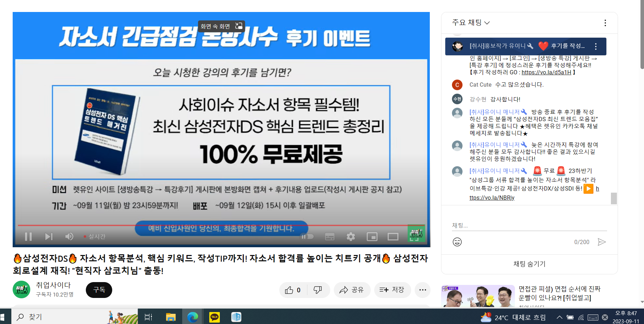Like the video with thumbs up

point(293,290)
